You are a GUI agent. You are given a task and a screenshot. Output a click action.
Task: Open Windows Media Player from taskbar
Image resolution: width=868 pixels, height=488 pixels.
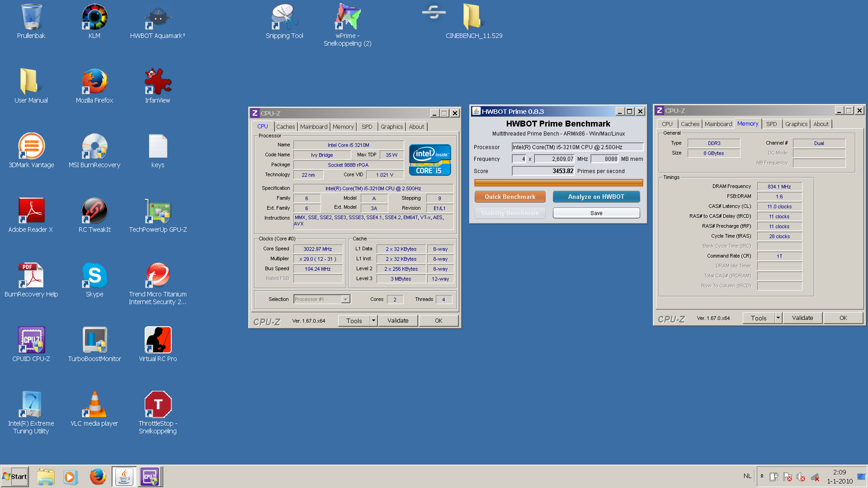coord(71,477)
